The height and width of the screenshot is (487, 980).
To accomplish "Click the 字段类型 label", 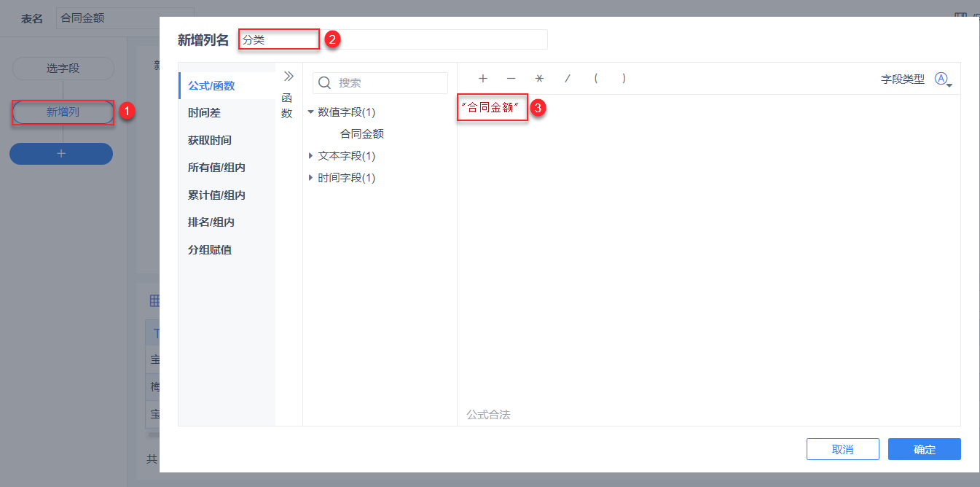I will click(902, 79).
